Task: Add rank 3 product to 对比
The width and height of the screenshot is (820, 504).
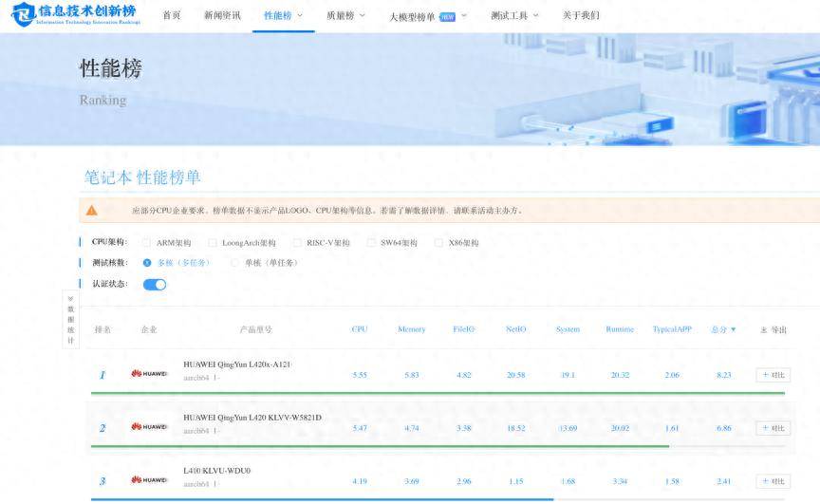Action: point(773,481)
